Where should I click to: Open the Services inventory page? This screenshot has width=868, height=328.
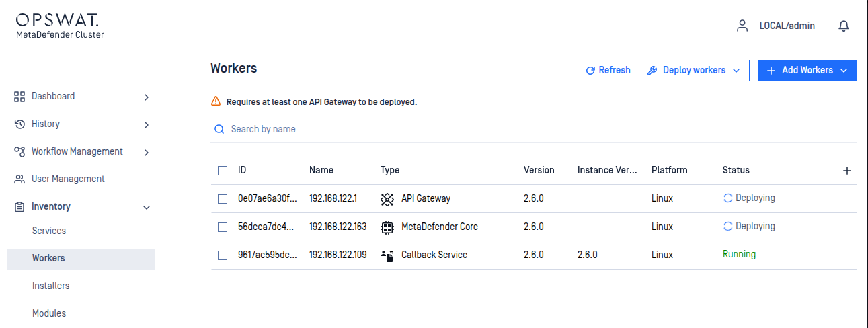pyautogui.click(x=49, y=231)
